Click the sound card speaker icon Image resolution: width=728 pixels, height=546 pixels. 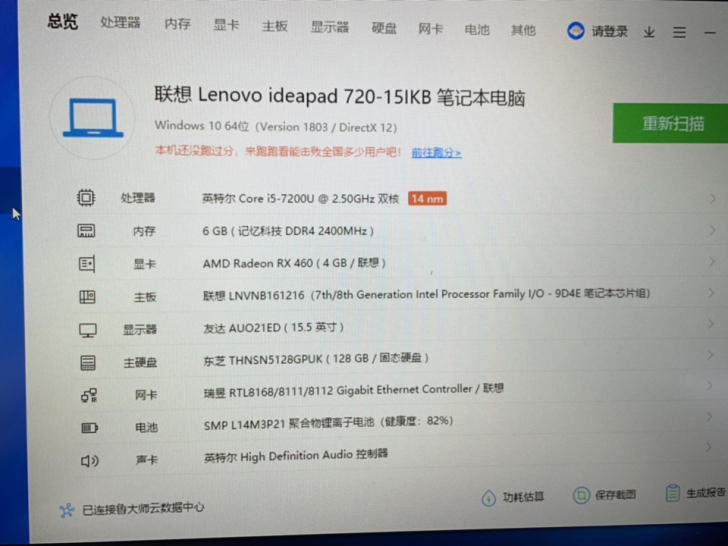(x=90, y=461)
